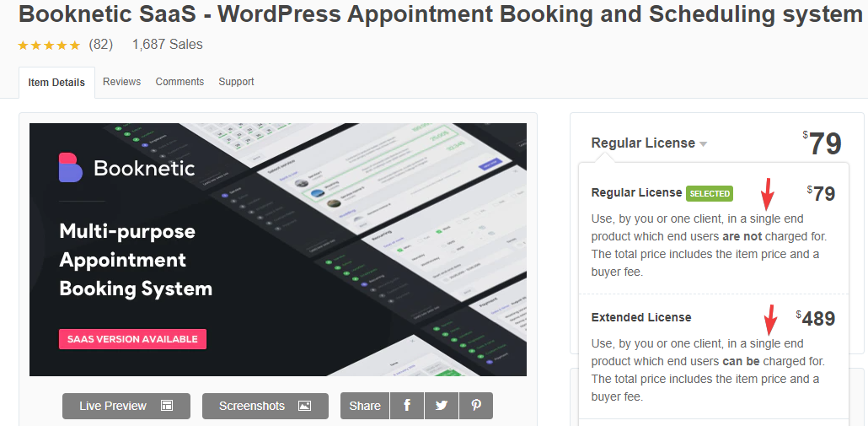Open the Screenshots gallery button
This screenshot has width=868, height=426.
pyautogui.click(x=265, y=406)
